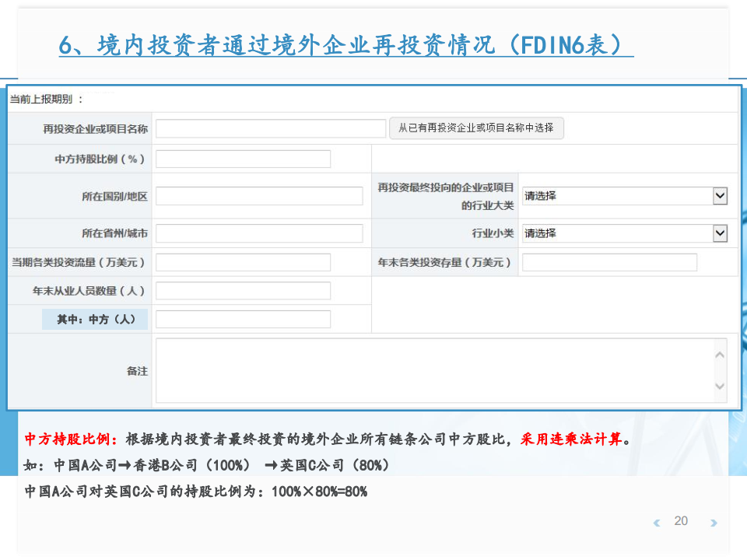Go to the previous slide arrow
747x560 pixels.
[658, 523]
